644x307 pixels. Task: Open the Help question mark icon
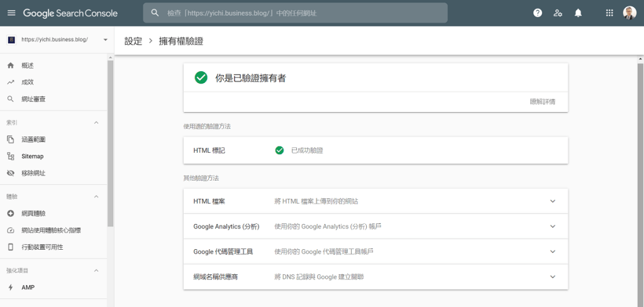point(538,13)
